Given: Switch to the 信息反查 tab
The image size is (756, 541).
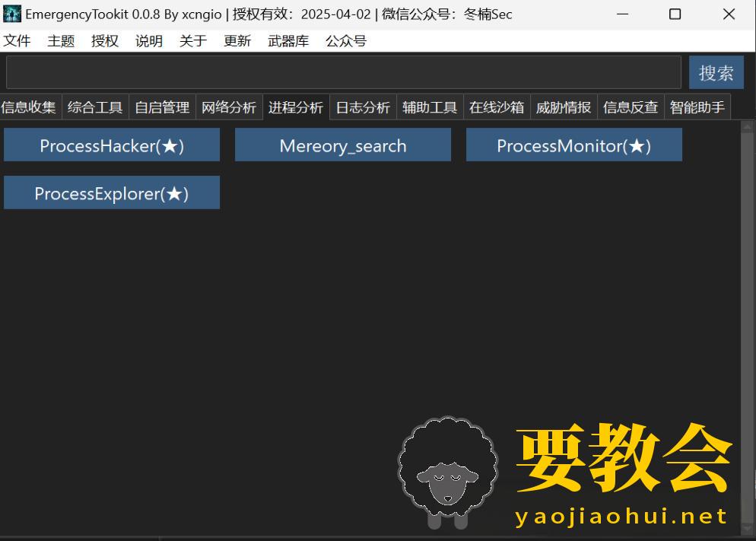Looking at the screenshot, I should pos(631,107).
